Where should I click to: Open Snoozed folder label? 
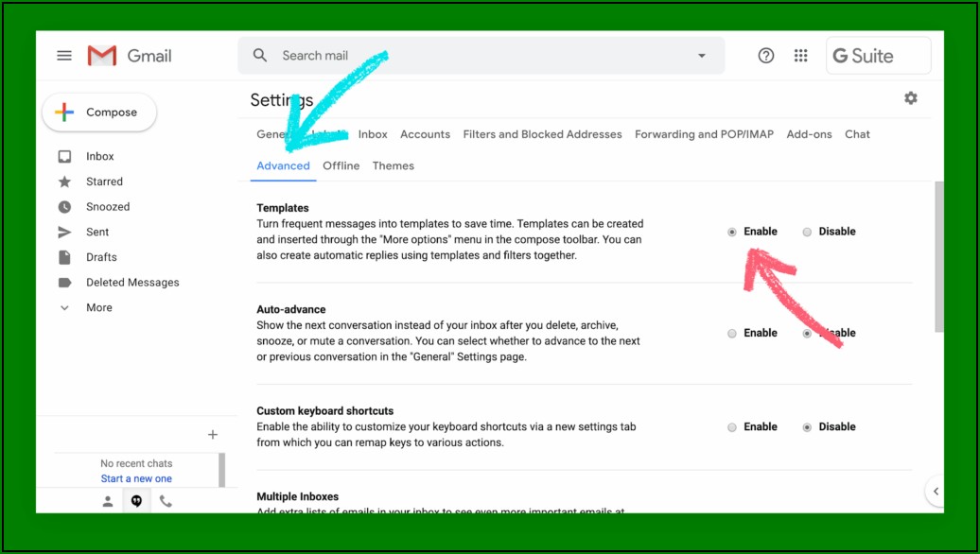(x=108, y=207)
